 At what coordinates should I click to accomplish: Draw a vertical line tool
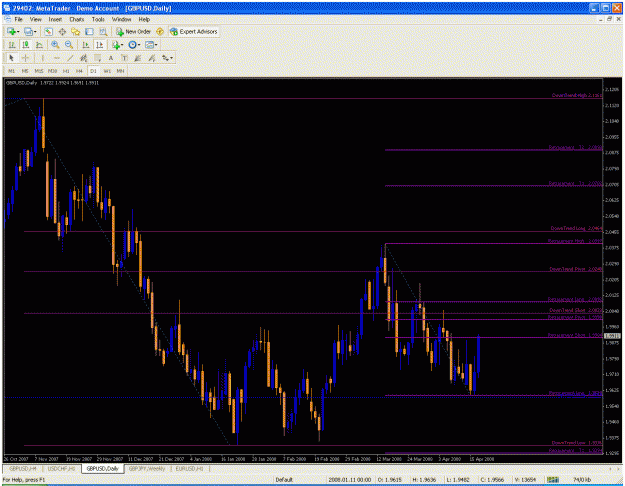tap(43, 58)
